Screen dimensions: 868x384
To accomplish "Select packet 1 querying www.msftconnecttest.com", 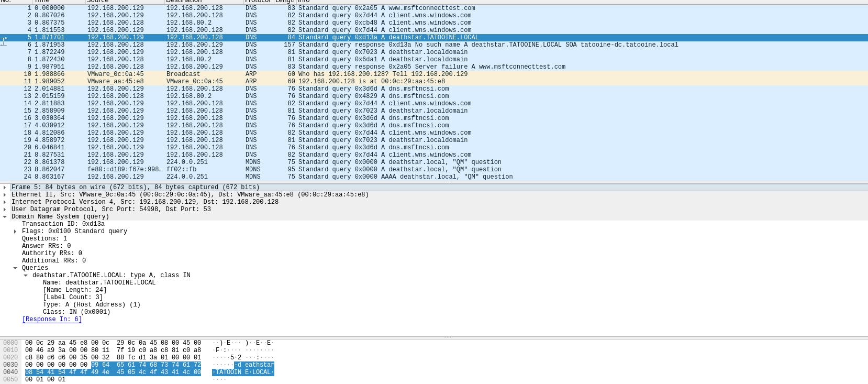I will click(434, 8).
